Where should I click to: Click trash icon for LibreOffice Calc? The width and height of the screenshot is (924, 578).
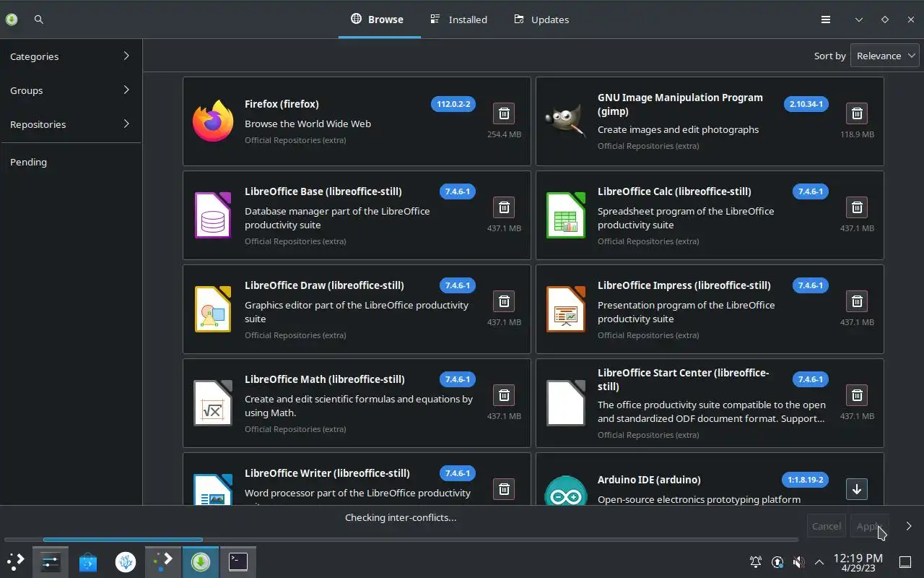pyautogui.click(x=857, y=207)
